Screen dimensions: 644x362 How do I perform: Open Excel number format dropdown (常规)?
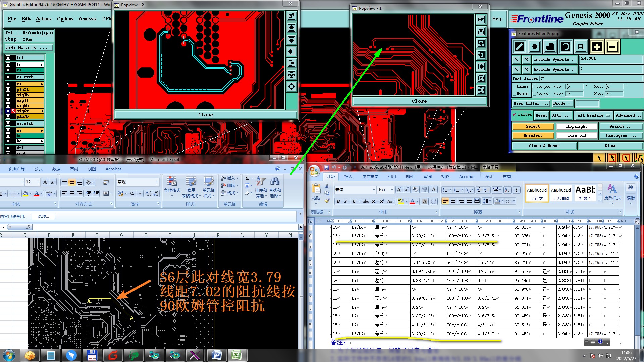coord(157,182)
